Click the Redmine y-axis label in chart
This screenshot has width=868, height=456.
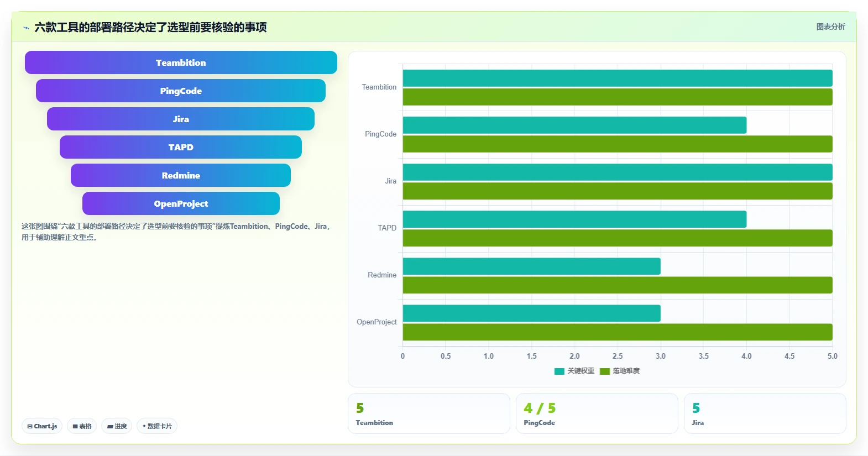(x=382, y=275)
